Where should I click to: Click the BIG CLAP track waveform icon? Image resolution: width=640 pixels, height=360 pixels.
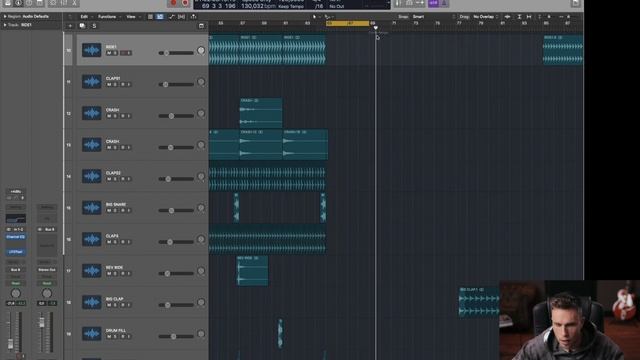pyautogui.click(x=91, y=302)
